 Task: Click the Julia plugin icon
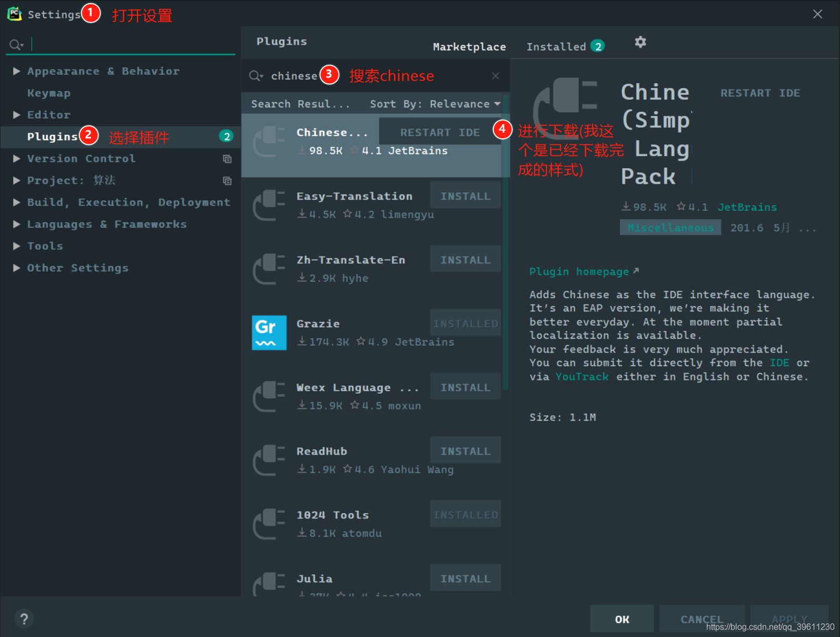click(x=269, y=584)
